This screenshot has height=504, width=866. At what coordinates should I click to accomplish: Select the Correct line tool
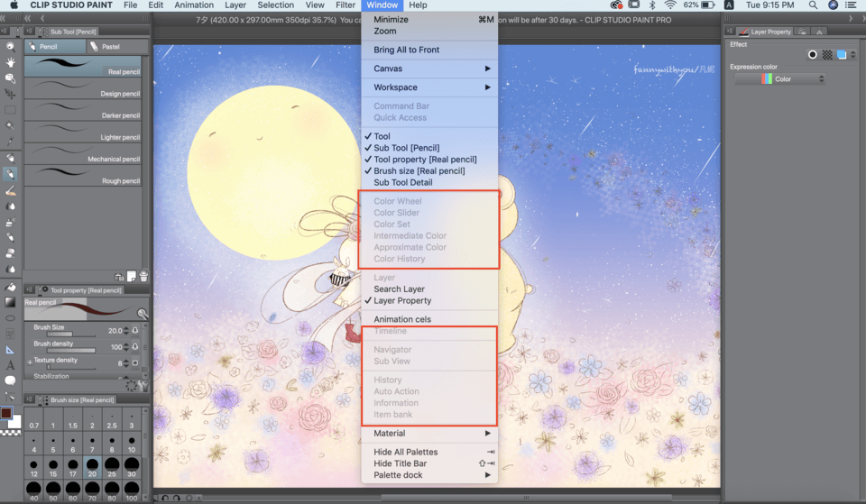tap(10, 397)
